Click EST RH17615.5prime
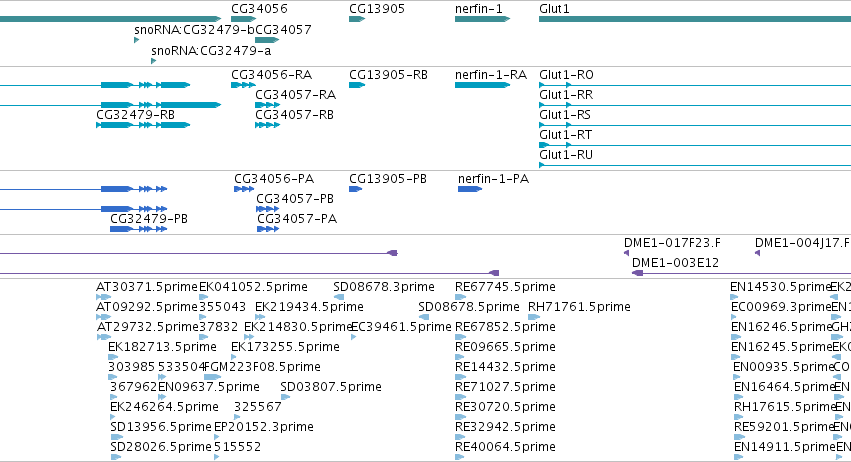 click(x=784, y=408)
